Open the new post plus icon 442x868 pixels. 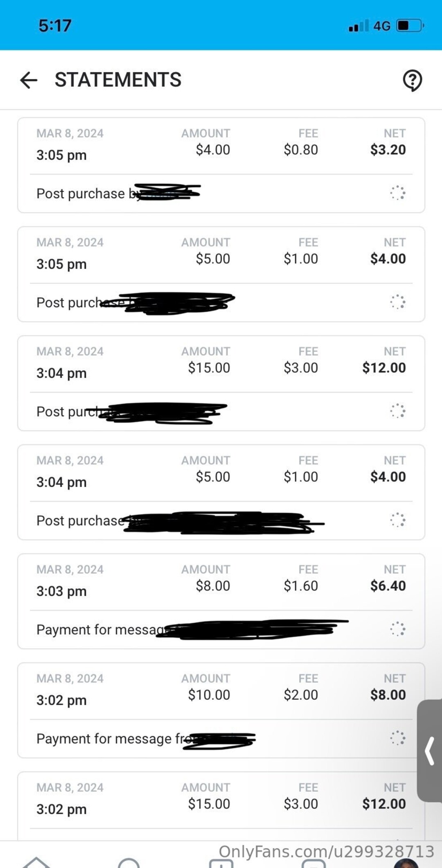[x=221, y=863]
